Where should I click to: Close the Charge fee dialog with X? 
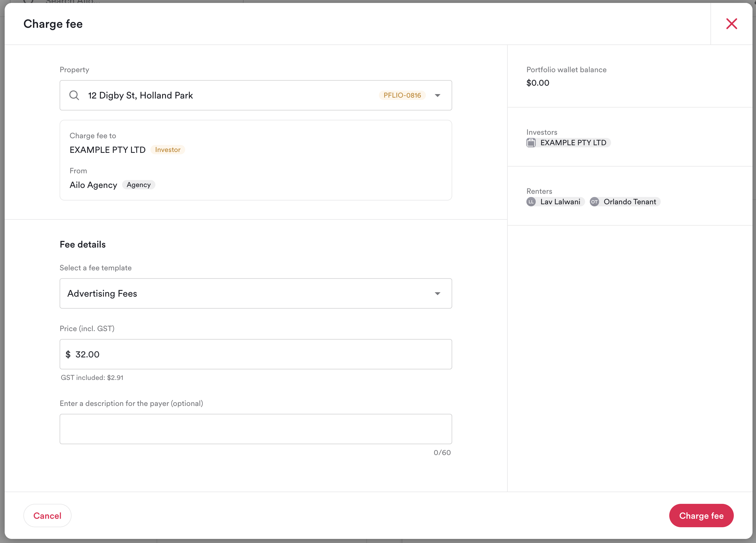(731, 24)
